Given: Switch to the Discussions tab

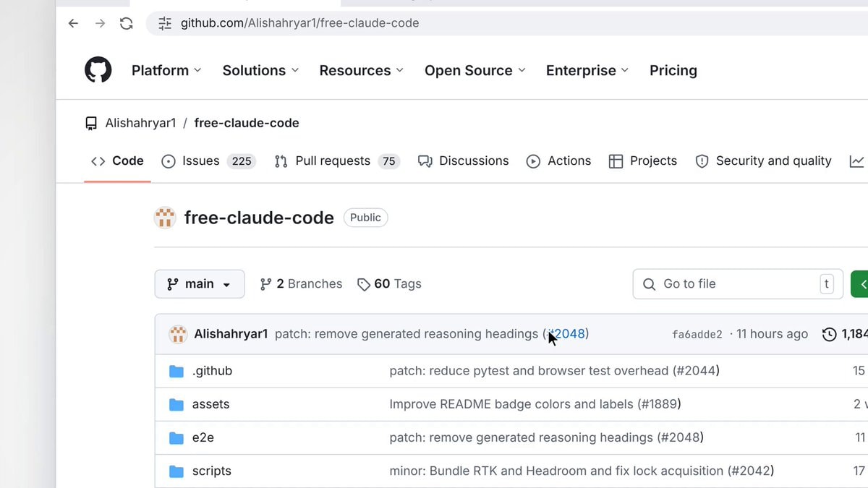Looking at the screenshot, I should 464,161.
